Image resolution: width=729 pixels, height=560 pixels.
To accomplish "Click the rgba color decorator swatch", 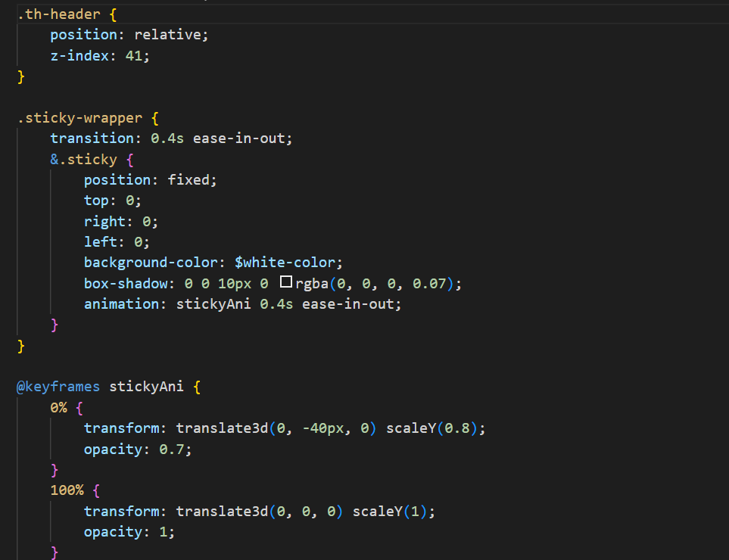I will pos(285,282).
